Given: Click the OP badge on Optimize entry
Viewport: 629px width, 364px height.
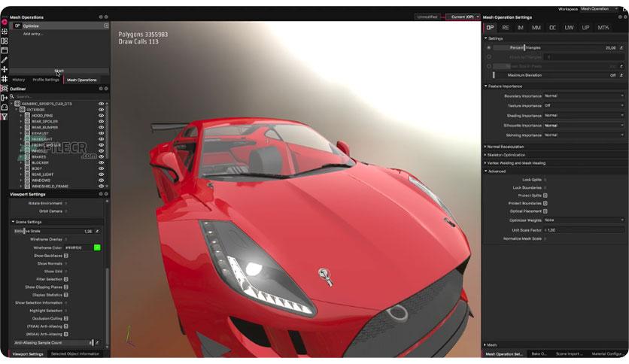Looking at the screenshot, I should (x=17, y=26).
